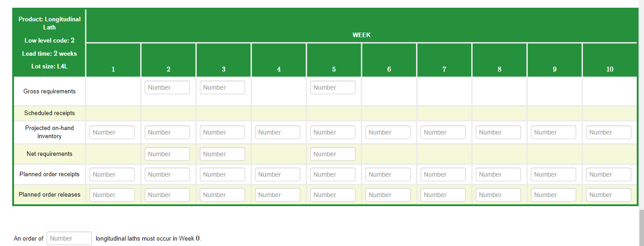Click Planned order receipts field, week 10
This screenshot has height=246, width=644.
pyautogui.click(x=609, y=174)
